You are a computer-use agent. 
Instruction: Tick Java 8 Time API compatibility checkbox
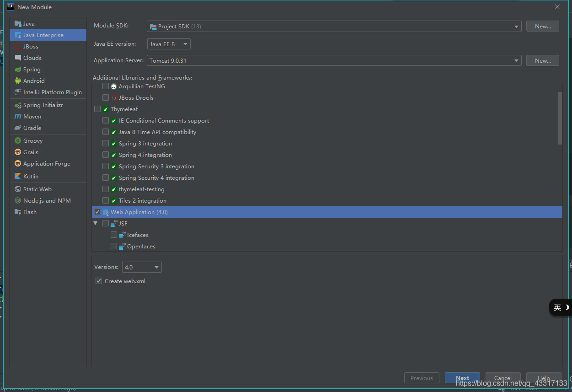point(106,132)
